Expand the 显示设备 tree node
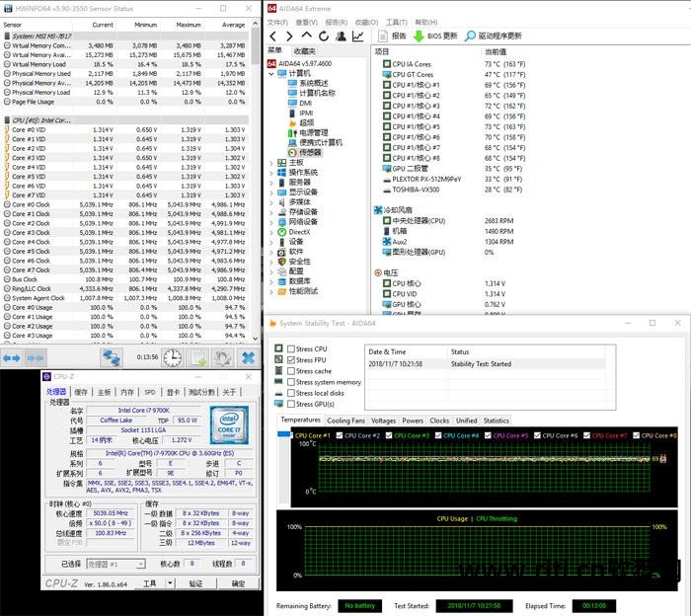Screen dimensions: 691x616 coord(271,192)
